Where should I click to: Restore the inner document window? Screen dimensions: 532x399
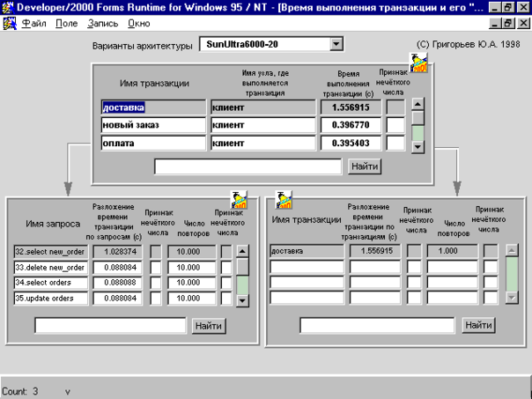pos(508,23)
